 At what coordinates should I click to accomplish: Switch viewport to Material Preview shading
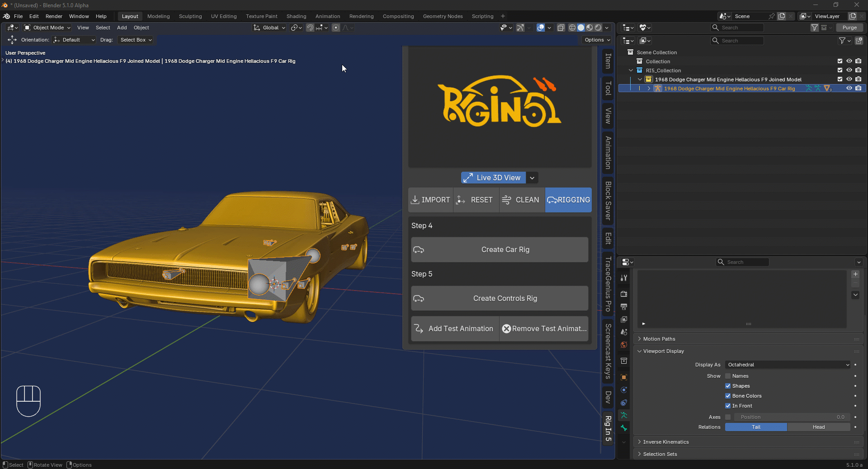pyautogui.click(x=590, y=28)
